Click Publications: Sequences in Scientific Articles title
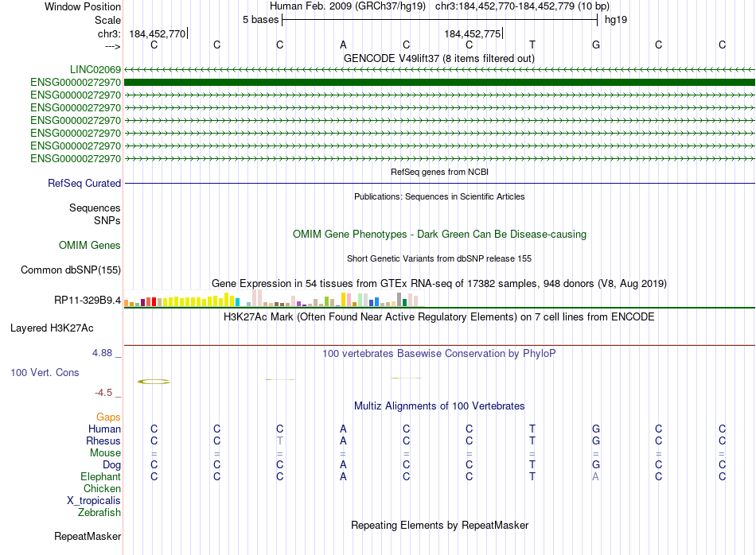Screen dimensions: 756x555 click(439, 196)
